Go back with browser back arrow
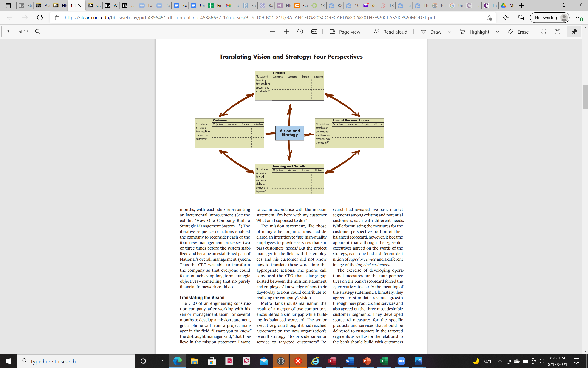 [x=10, y=17]
